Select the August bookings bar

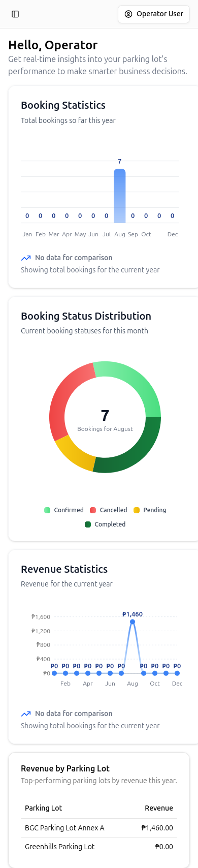120,196
